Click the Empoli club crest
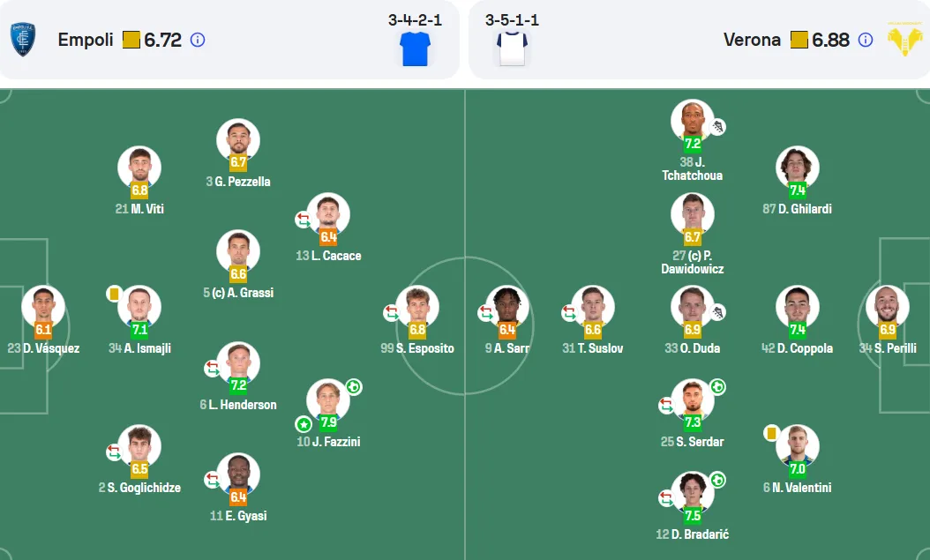Image resolution: width=930 pixels, height=560 pixels. click(23, 39)
